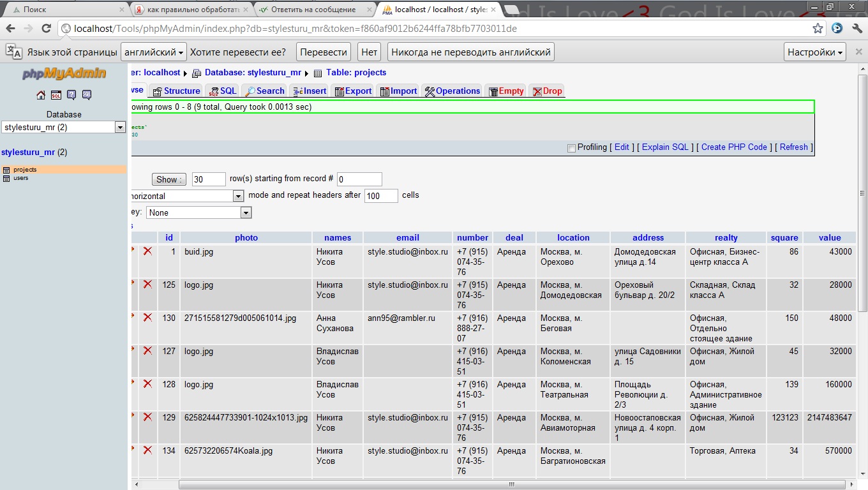This screenshot has height=490, width=868.
Task: Open the translate 'Настройки' dropdown
Action: pyautogui.click(x=815, y=52)
